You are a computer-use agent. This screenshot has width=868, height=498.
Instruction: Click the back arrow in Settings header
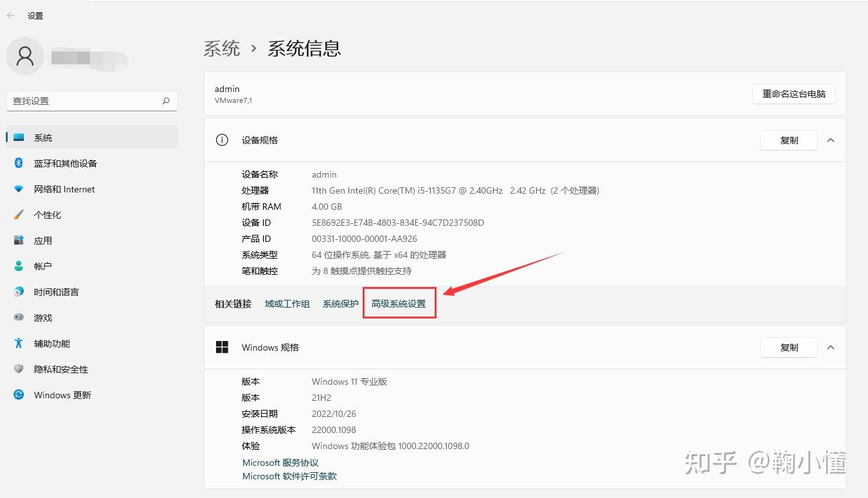(x=10, y=15)
